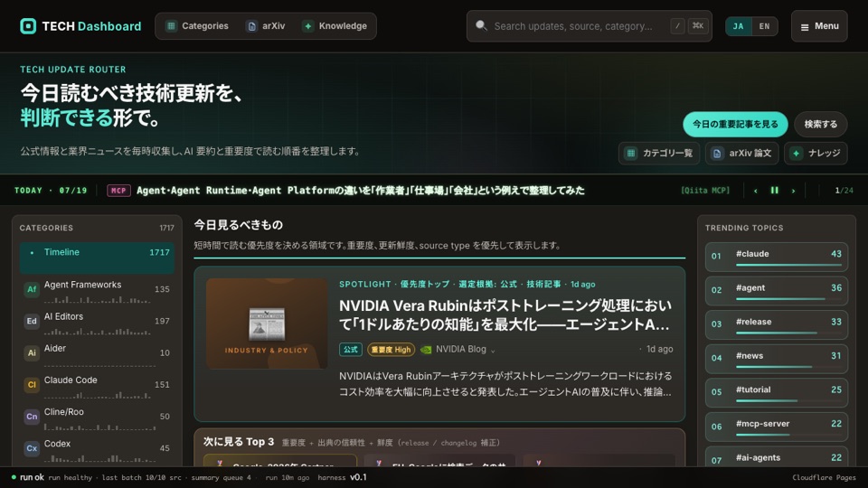Click the run ok status indicator
Image resolution: width=868 pixels, height=488 pixels.
point(27,477)
